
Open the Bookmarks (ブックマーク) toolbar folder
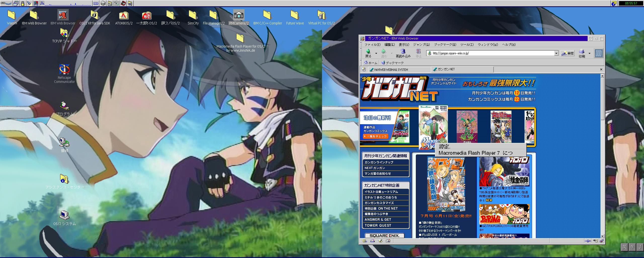pos(392,63)
